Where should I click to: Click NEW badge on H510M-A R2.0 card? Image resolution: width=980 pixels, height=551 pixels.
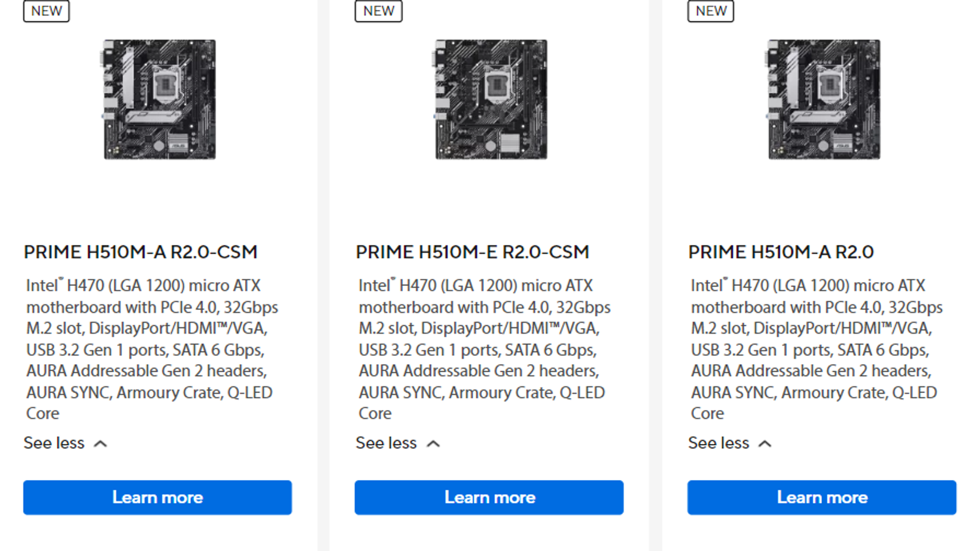click(x=711, y=11)
